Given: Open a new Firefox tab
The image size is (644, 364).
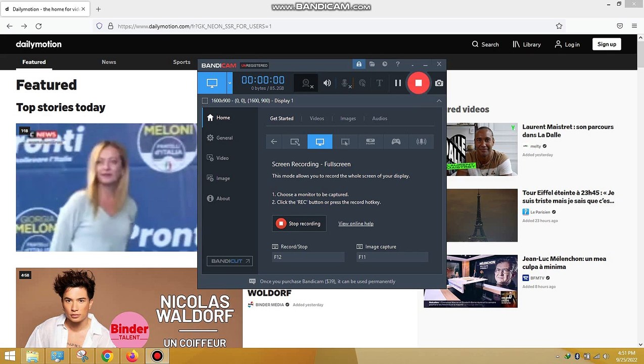Looking at the screenshot, I should pos(98,9).
